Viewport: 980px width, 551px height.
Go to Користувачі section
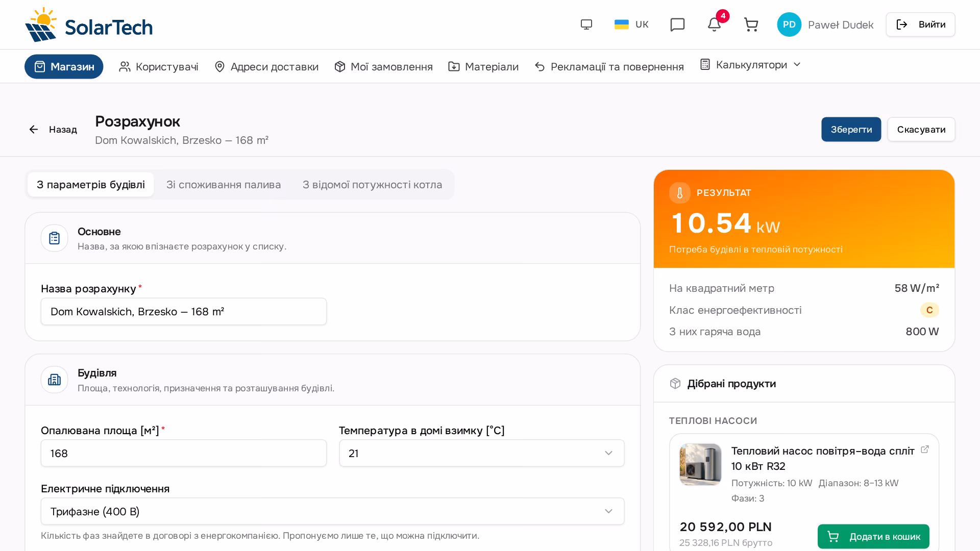[x=158, y=67]
